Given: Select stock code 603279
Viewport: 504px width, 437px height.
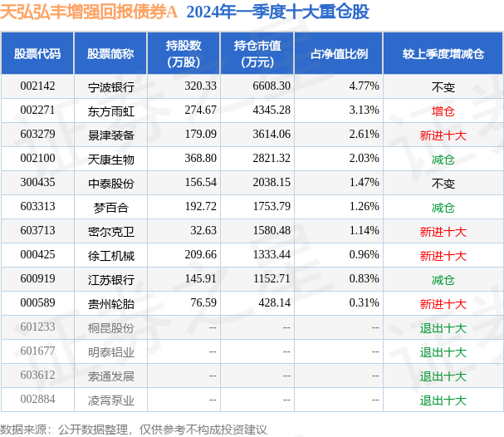Looking at the screenshot, I should [x=37, y=135].
